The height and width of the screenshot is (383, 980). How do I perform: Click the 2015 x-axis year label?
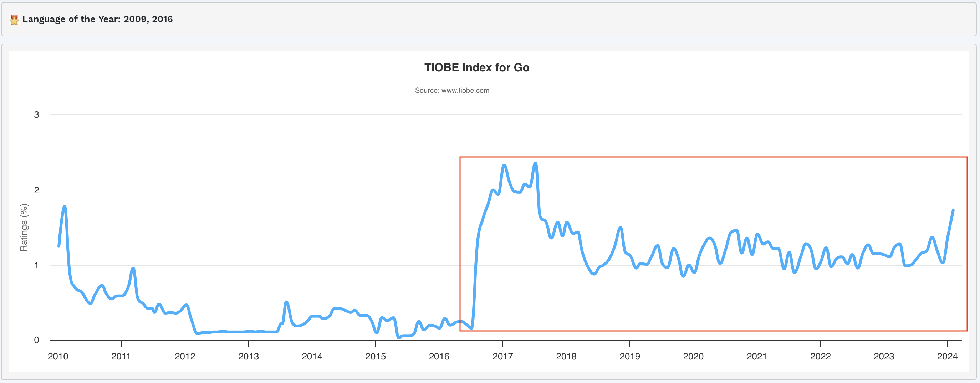click(376, 356)
